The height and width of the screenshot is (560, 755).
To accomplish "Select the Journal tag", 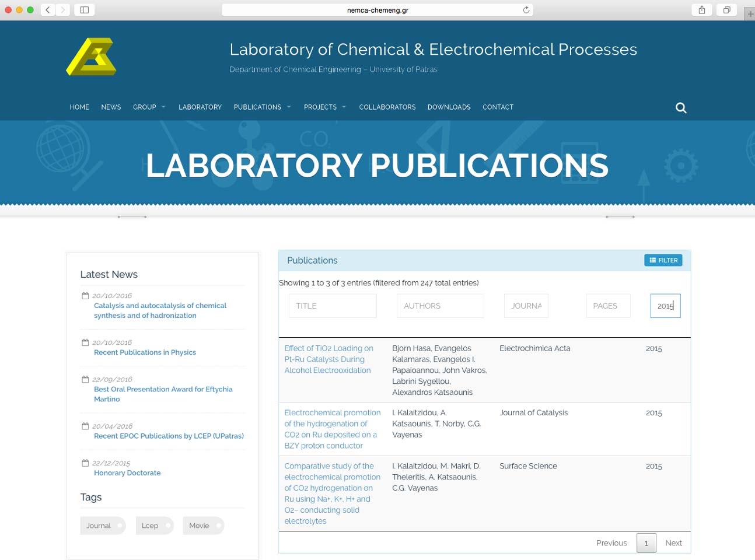I will coord(103,526).
